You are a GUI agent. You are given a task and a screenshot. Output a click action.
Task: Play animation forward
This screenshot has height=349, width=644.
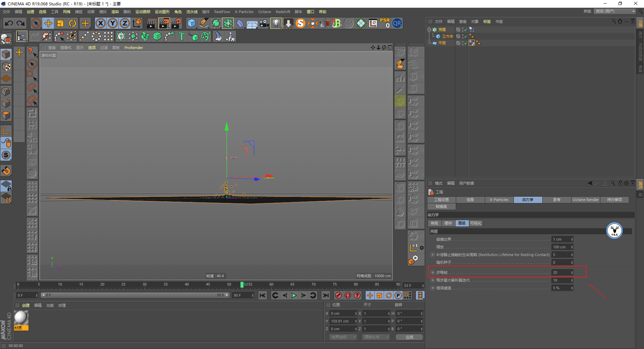tap(294, 295)
